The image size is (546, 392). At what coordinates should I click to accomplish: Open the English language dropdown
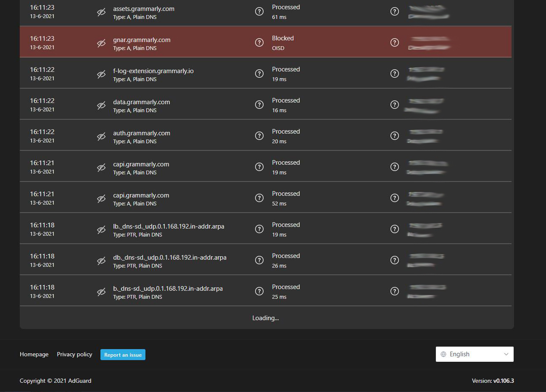coord(474,354)
